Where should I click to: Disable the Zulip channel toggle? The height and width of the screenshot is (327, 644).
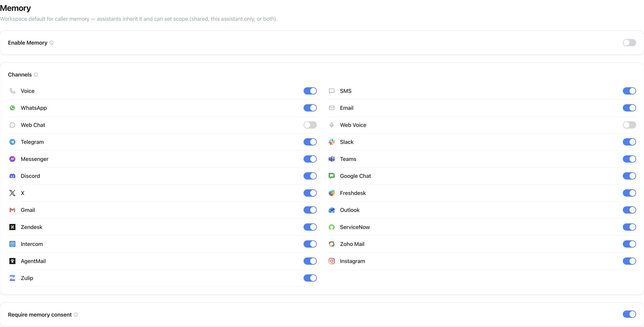[x=310, y=278]
